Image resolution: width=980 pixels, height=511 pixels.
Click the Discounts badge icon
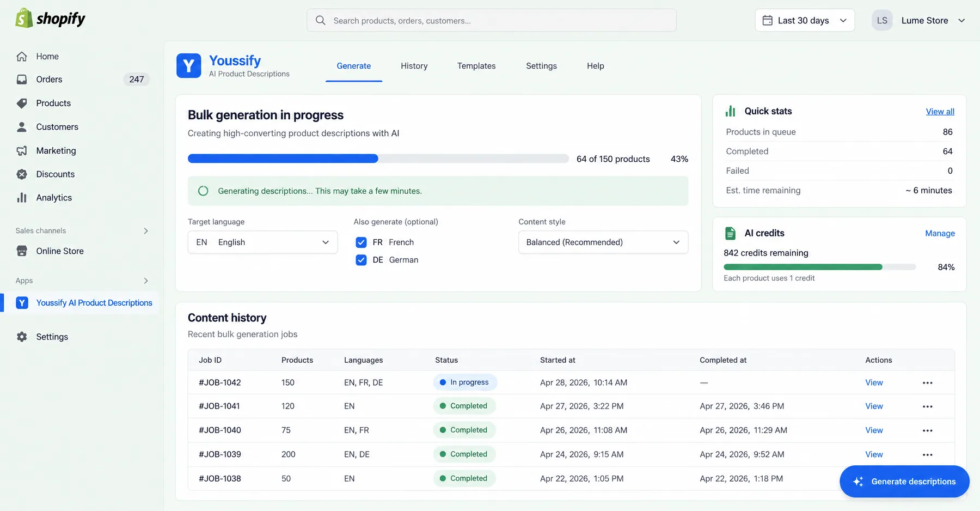(22, 174)
